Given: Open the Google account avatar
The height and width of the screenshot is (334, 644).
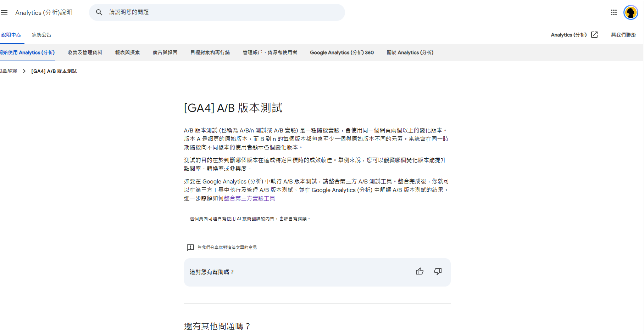Looking at the screenshot, I should (631, 12).
